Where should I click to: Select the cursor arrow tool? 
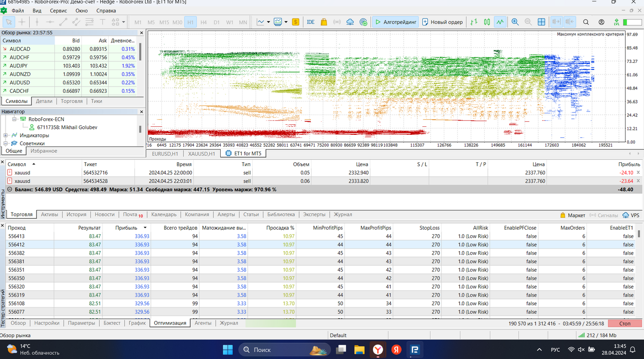coord(9,22)
